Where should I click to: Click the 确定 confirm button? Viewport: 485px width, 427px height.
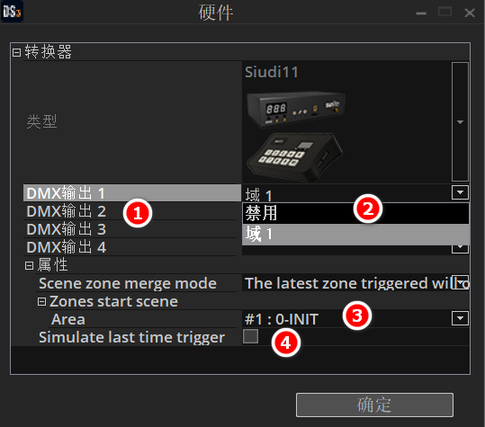pyautogui.click(x=375, y=405)
